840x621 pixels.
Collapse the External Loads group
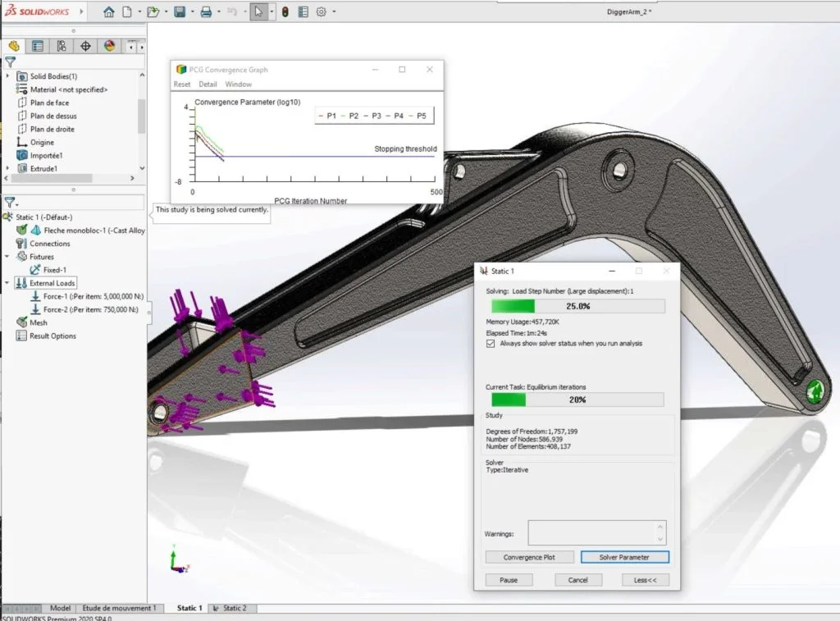coord(7,282)
